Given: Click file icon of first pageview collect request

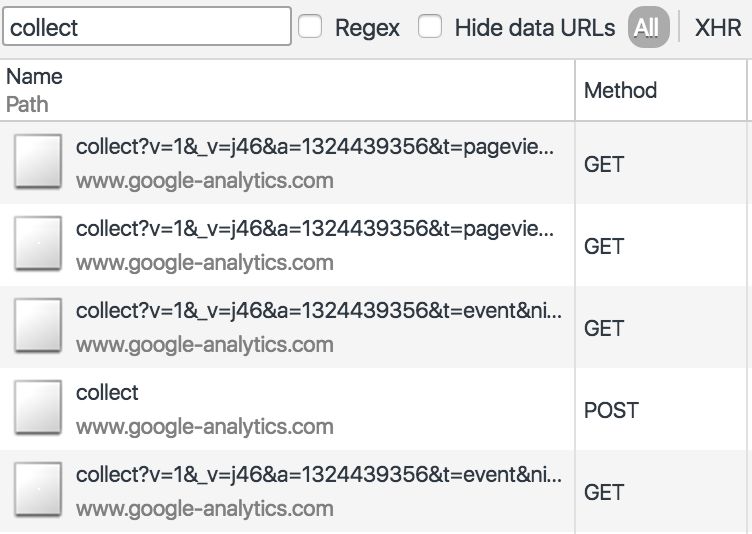Looking at the screenshot, I should click(x=38, y=161).
